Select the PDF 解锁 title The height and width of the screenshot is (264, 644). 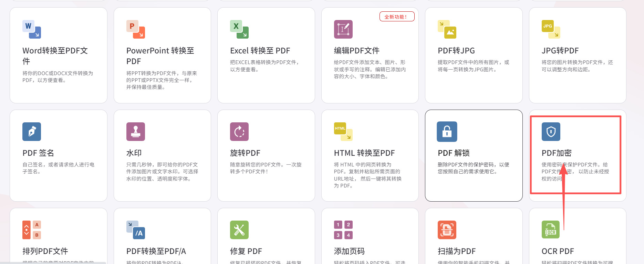point(454,153)
